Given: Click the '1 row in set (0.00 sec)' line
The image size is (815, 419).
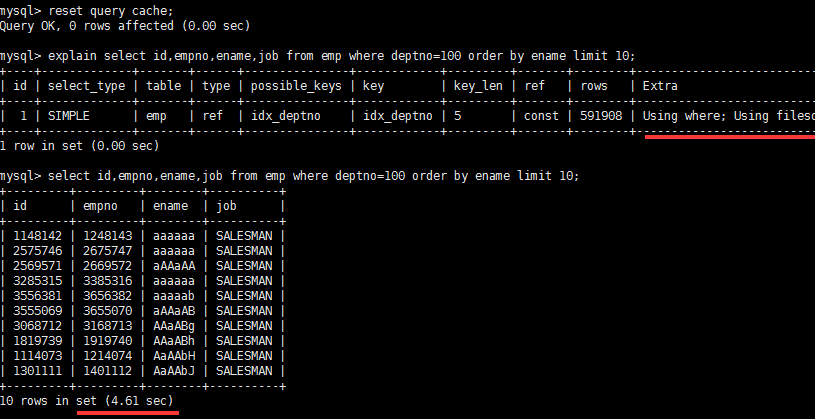Looking at the screenshot, I should [x=80, y=146].
